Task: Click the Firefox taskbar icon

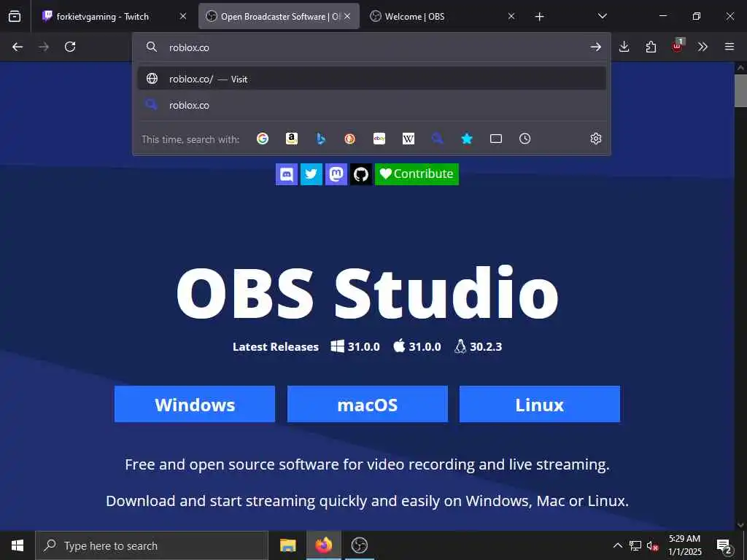Action: click(323, 545)
